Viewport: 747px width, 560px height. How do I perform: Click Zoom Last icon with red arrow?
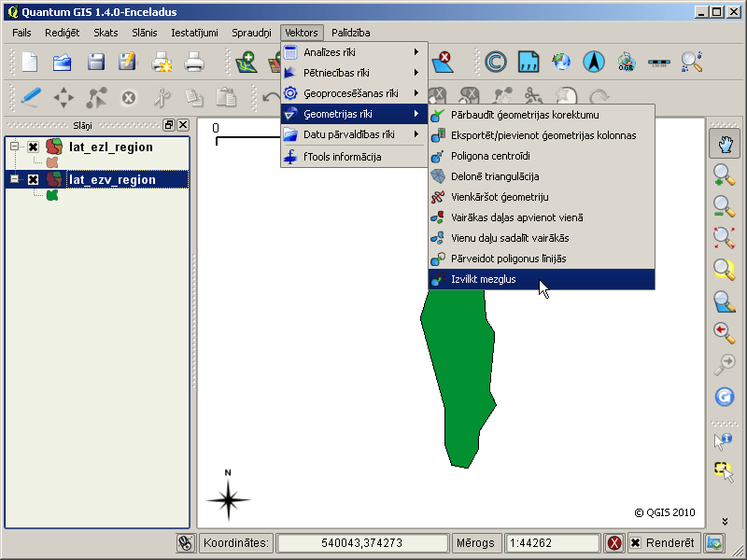pos(725,332)
